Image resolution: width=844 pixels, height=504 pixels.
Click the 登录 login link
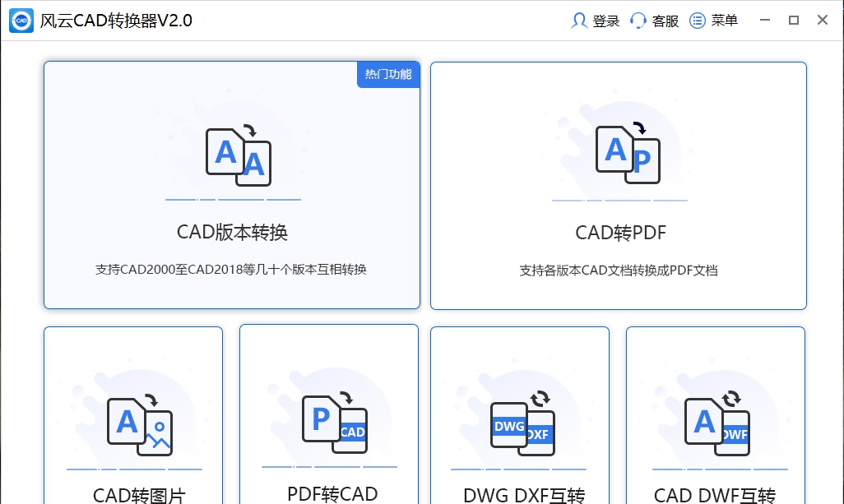(605, 21)
